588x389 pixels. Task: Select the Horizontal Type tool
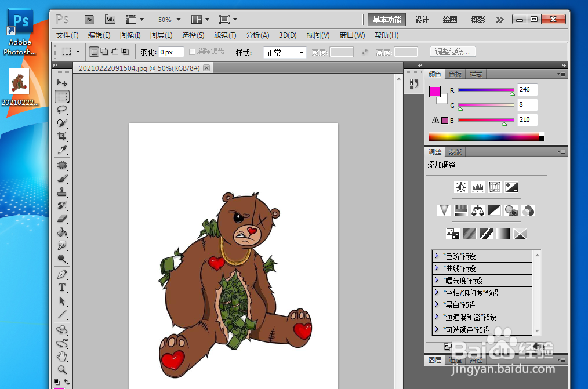click(x=62, y=288)
